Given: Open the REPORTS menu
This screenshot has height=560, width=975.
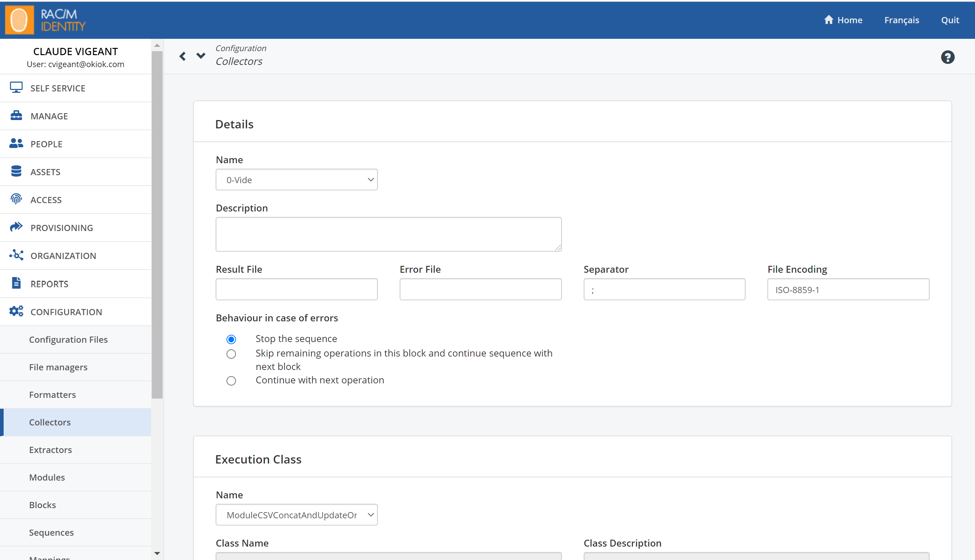Looking at the screenshot, I should [76, 284].
